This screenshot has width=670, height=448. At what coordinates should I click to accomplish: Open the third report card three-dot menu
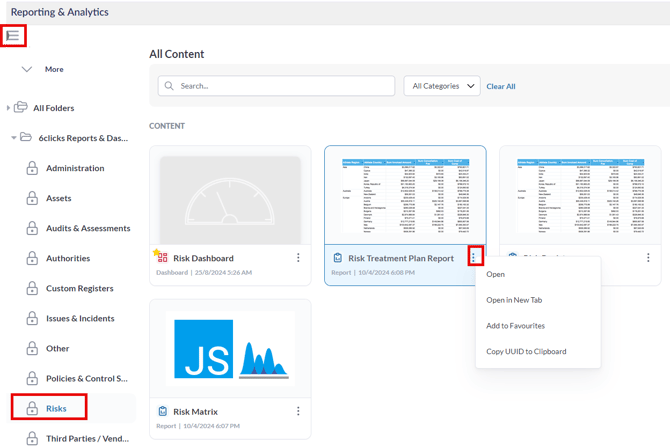[648, 257]
